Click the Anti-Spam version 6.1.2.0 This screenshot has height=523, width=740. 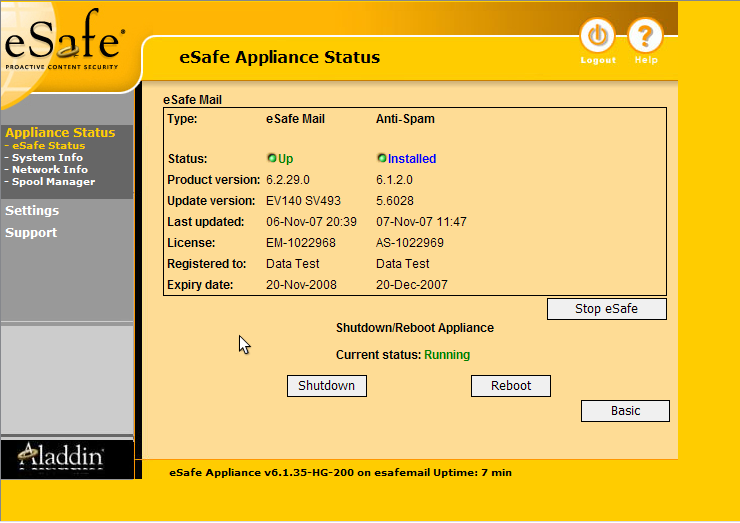click(x=394, y=180)
